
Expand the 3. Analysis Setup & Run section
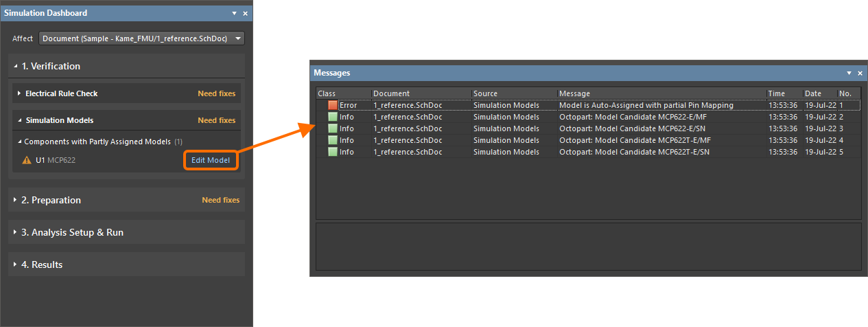click(16, 232)
